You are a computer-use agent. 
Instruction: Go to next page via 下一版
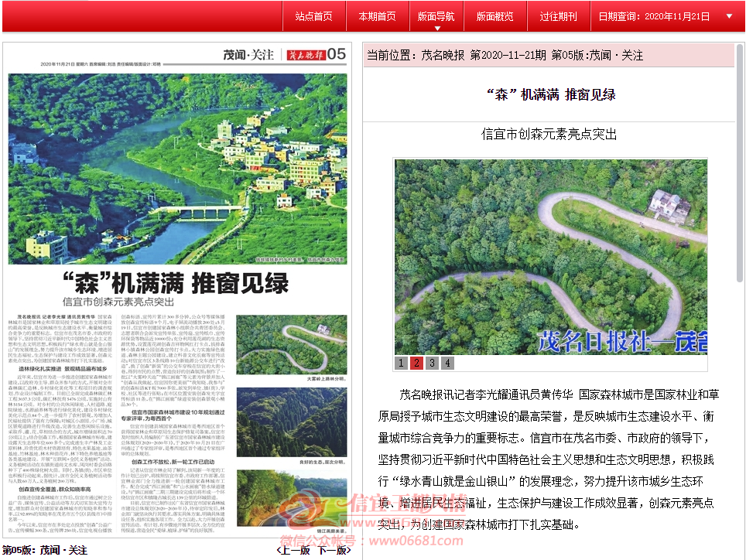334,551
